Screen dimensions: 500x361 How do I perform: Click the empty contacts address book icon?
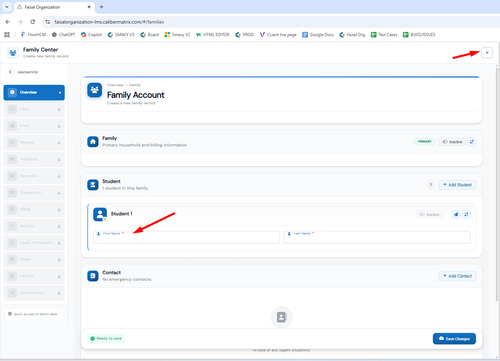pos(282,317)
